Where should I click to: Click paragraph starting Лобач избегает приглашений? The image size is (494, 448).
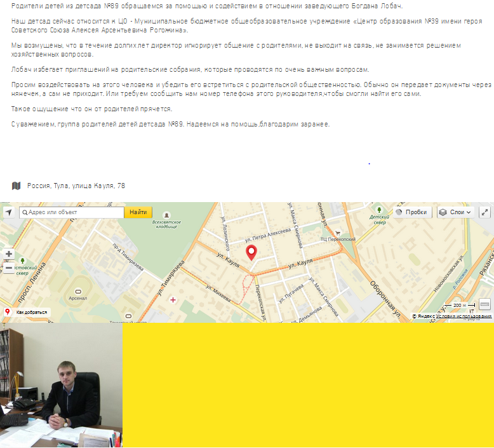pos(190,69)
